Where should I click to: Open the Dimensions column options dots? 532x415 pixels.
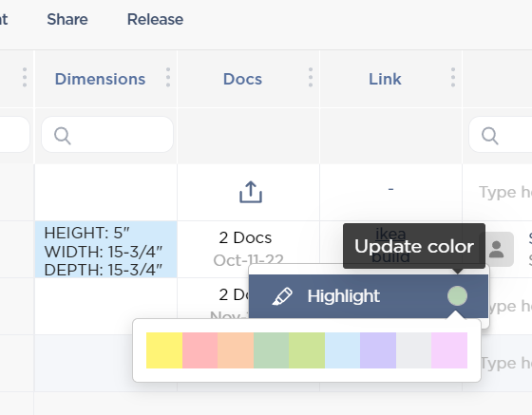coord(168,77)
